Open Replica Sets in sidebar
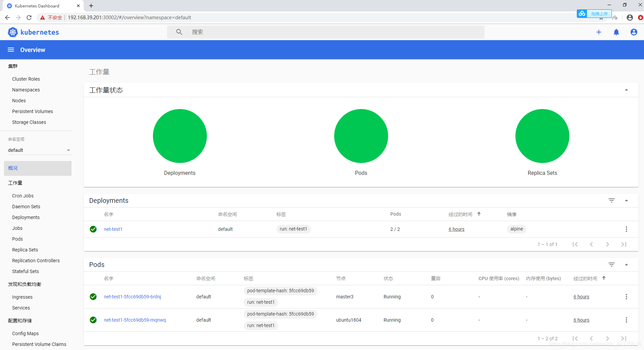The height and width of the screenshot is (350, 644). click(25, 250)
